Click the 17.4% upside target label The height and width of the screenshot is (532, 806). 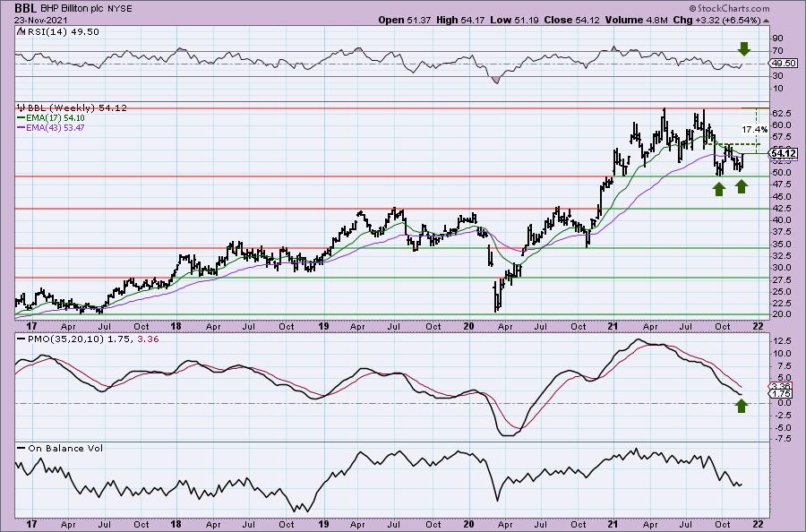tap(755, 130)
